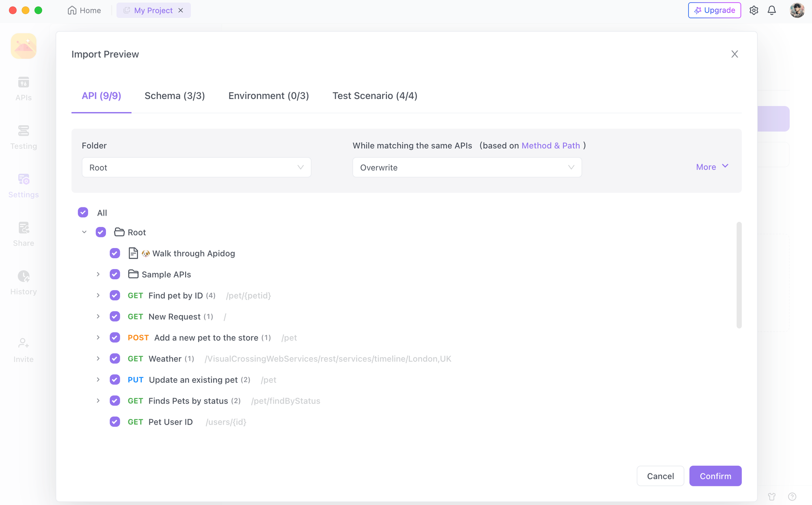Open History from the sidebar
The width and height of the screenshot is (812, 505).
pos(23,281)
